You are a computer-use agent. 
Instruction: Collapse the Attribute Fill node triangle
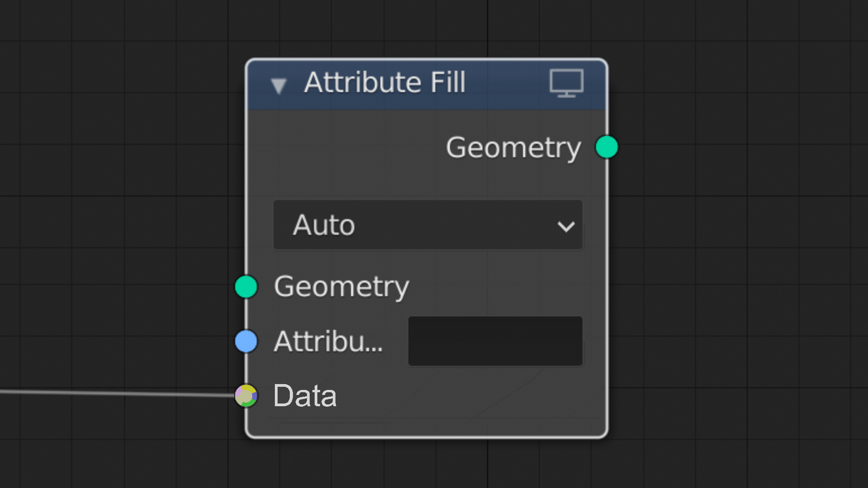point(278,85)
